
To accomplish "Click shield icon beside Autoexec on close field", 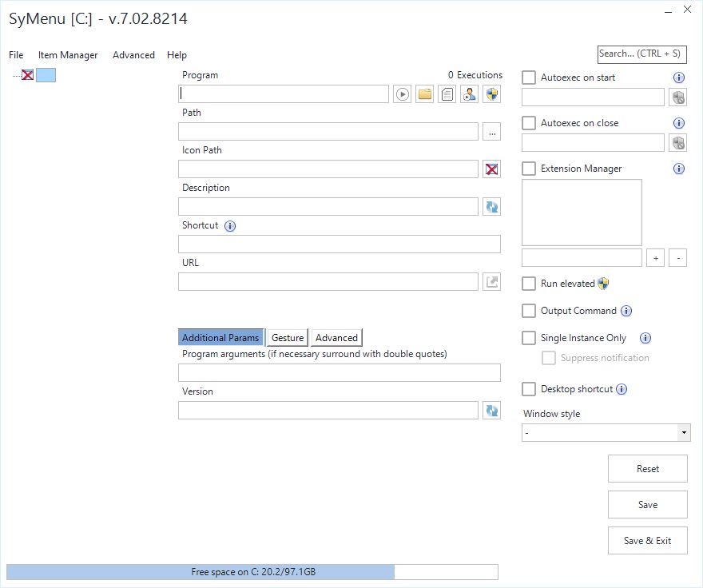I will tap(678, 143).
